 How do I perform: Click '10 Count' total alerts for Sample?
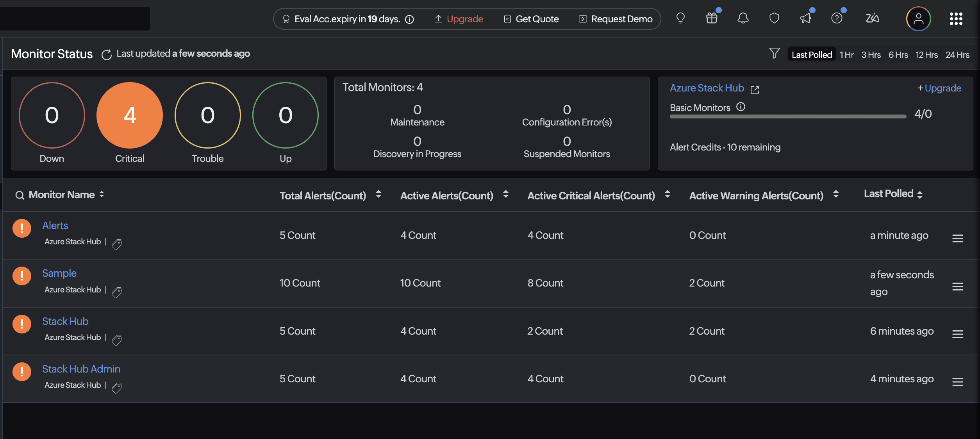[x=300, y=283]
